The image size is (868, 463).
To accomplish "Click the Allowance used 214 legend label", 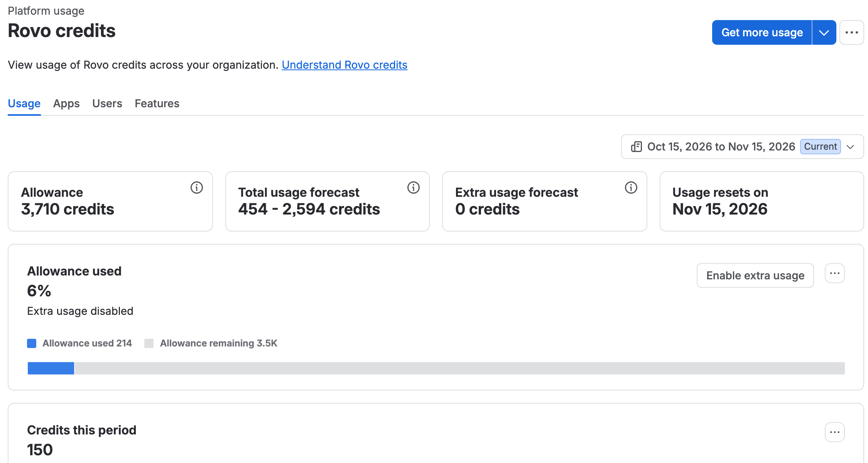I will (87, 343).
